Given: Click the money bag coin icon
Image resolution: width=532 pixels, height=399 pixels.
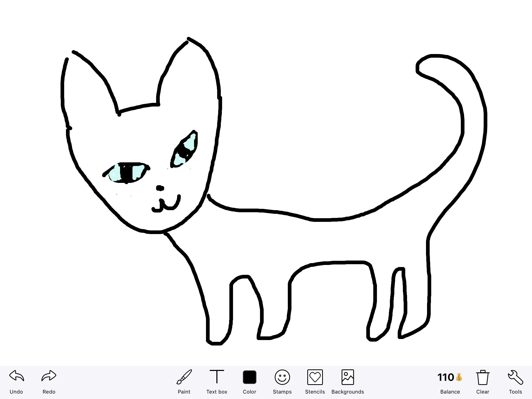Looking at the screenshot, I should (x=459, y=377).
